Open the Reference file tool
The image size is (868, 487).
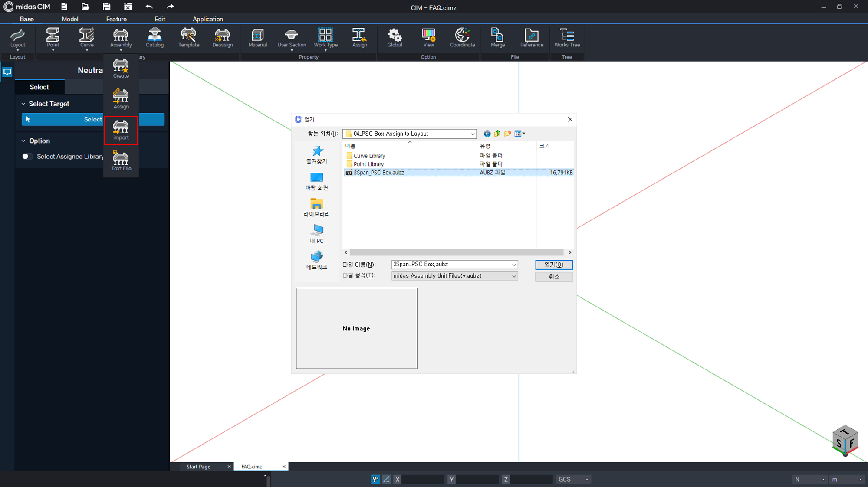coord(532,38)
